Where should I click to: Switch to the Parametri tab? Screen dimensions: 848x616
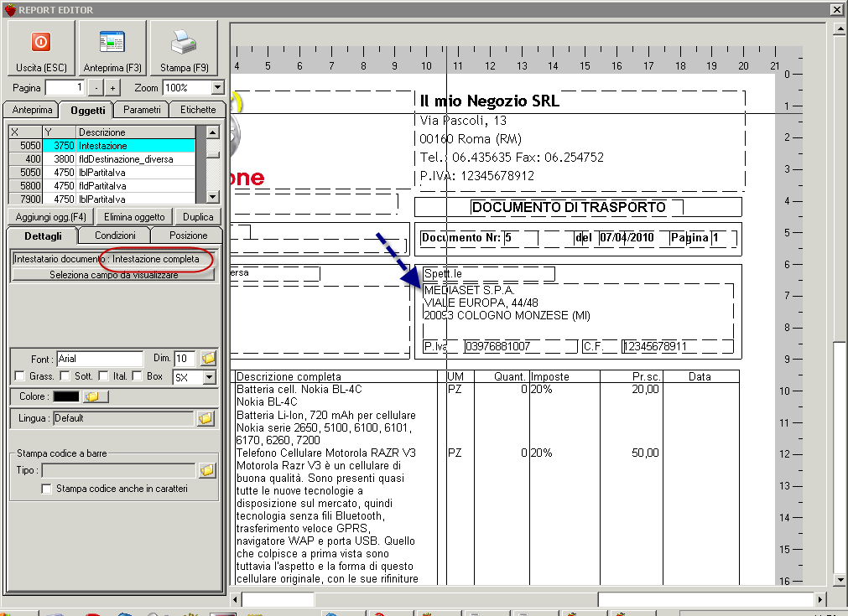[141, 110]
